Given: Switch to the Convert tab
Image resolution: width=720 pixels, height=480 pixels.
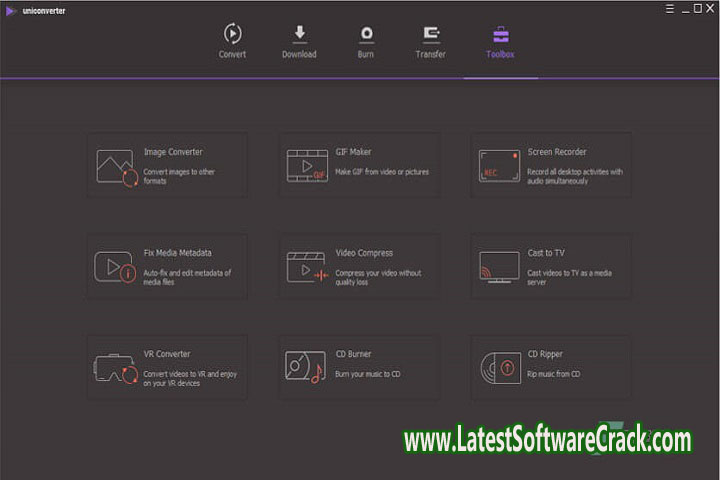Looking at the screenshot, I should point(232,40).
